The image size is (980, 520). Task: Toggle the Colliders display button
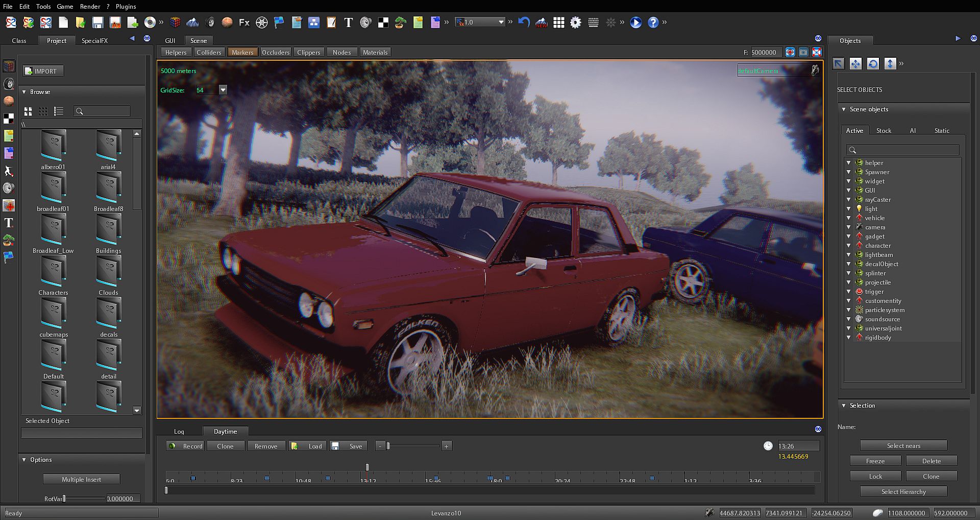click(x=209, y=52)
